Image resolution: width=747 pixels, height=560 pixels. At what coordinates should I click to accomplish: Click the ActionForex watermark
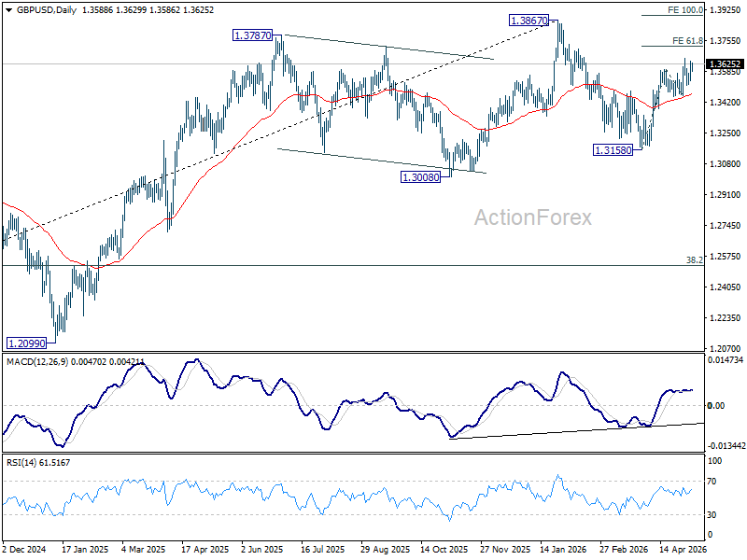(x=532, y=217)
